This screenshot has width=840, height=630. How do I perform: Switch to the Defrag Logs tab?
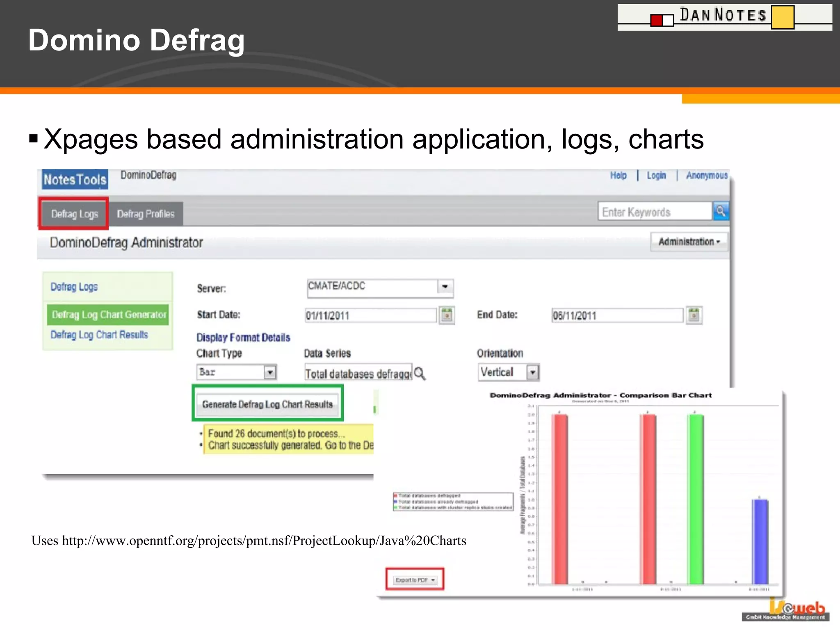74,214
